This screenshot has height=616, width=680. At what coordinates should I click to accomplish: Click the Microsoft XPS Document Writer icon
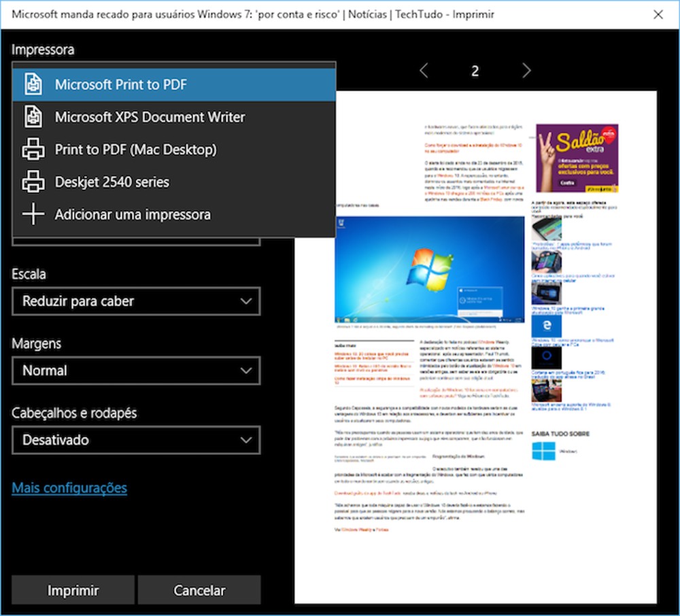coord(33,116)
